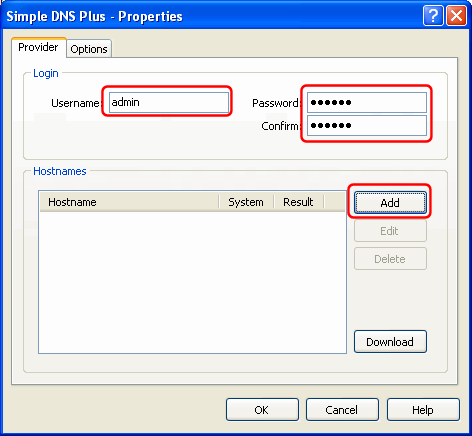Viewport: 472px width, 436px height.
Task: Click into the Password field
Action: pos(367,102)
